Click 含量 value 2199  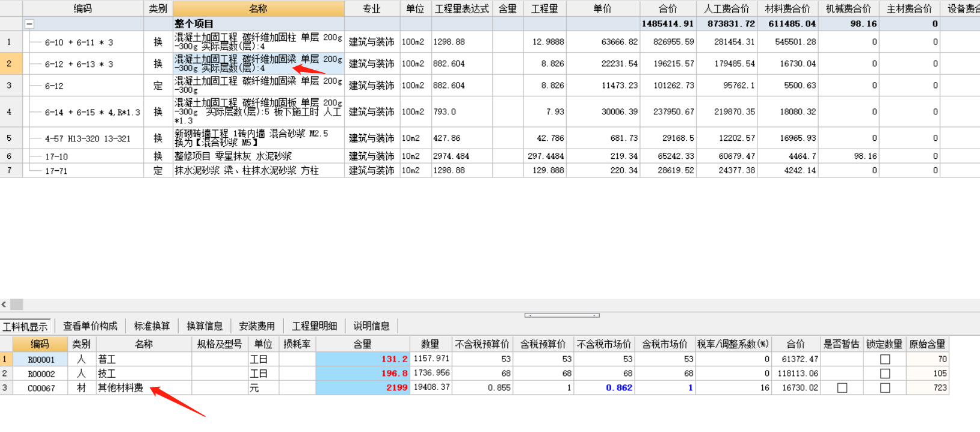click(363, 388)
